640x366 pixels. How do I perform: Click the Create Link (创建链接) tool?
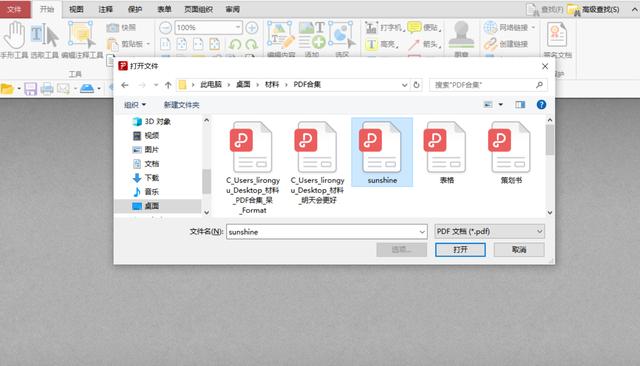(x=506, y=44)
